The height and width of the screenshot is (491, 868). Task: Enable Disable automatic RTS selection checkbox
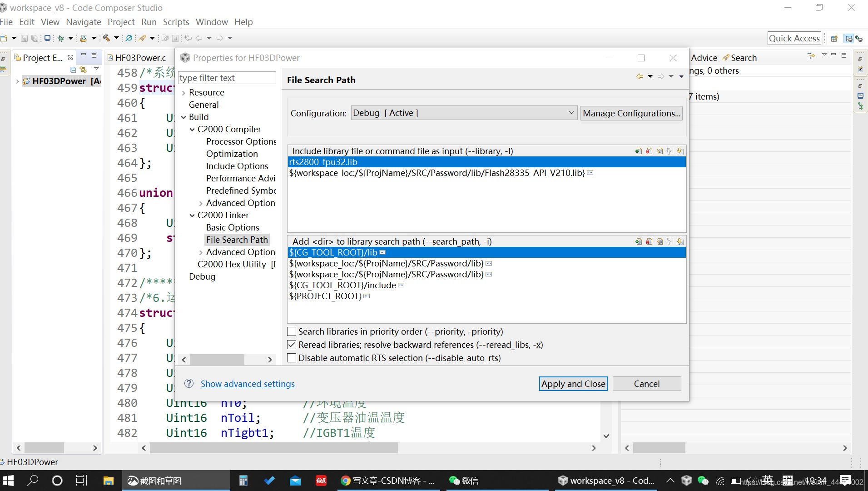(292, 358)
